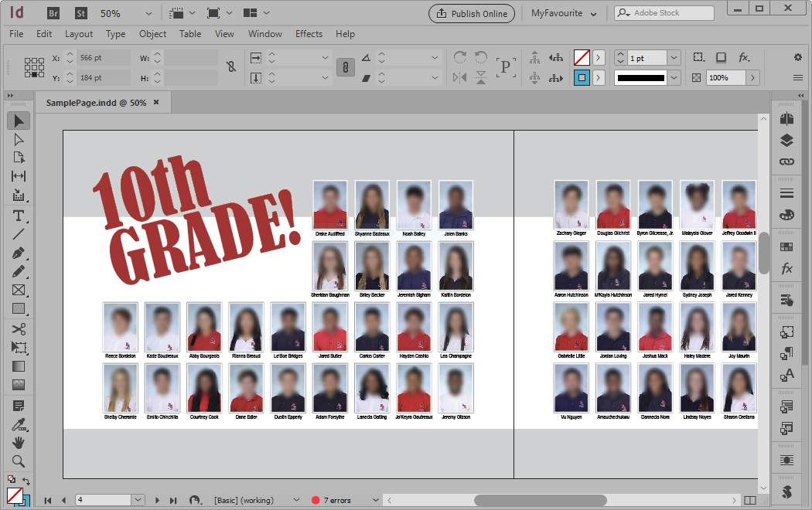Viewport: 812px width, 510px height.
Task: Open the Links panel icon
Action: point(787,161)
